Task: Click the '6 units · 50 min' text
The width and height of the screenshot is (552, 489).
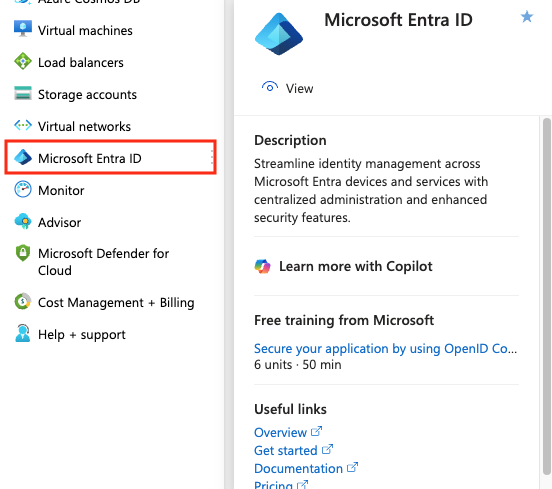Action: (x=298, y=364)
